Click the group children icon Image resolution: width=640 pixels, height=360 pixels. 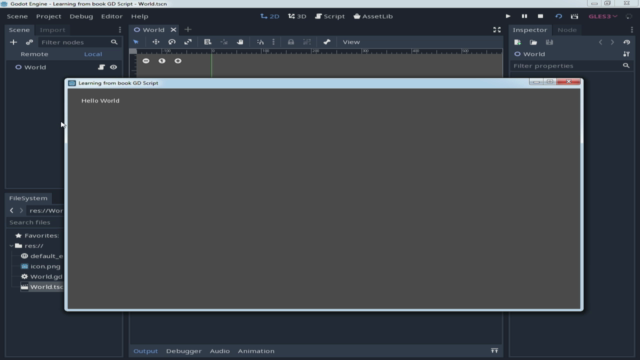307,42
